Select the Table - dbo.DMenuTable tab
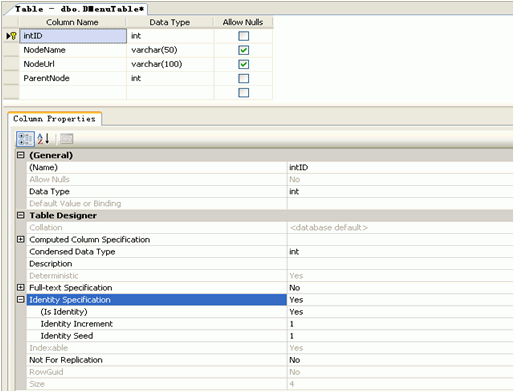Viewport: 514px width, 392px height. point(79,9)
